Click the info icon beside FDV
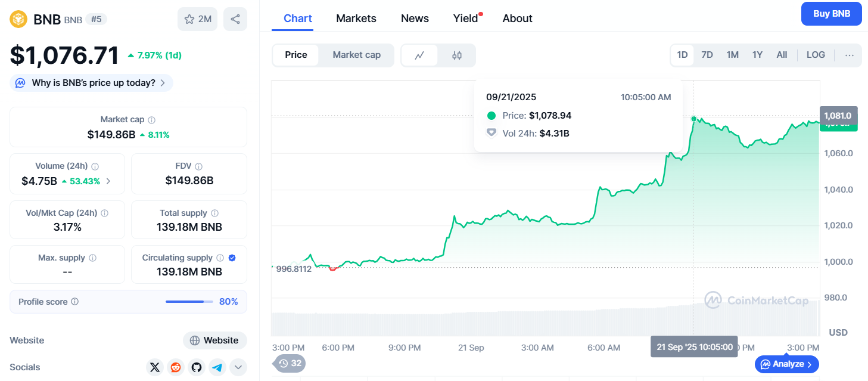868x381 pixels. (x=199, y=166)
